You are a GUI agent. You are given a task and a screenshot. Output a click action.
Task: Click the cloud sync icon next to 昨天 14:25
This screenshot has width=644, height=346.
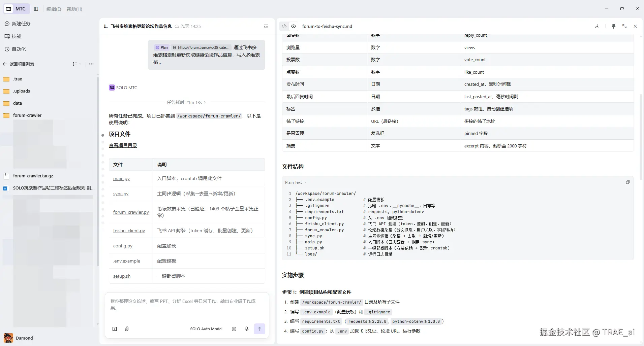click(177, 26)
